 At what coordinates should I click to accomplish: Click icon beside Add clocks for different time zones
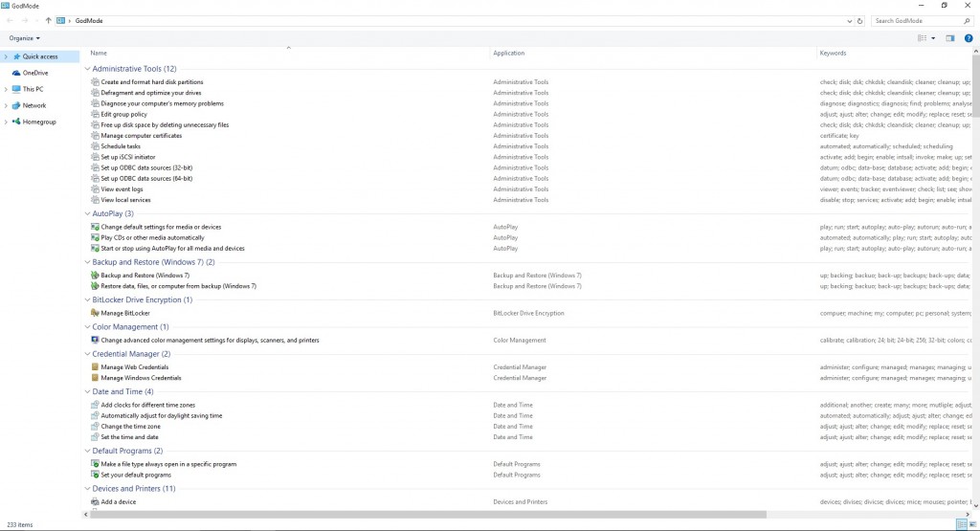95,405
